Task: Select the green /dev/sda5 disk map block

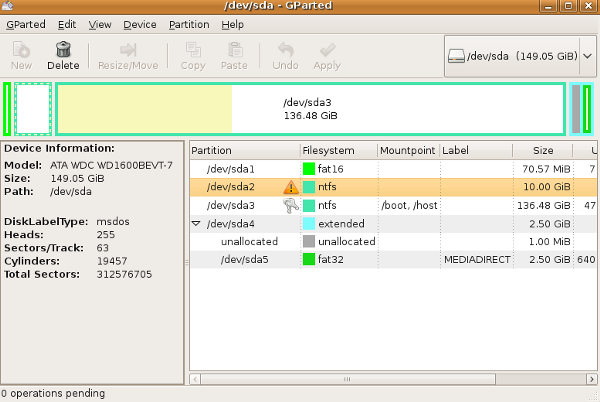Action: [587, 109]
